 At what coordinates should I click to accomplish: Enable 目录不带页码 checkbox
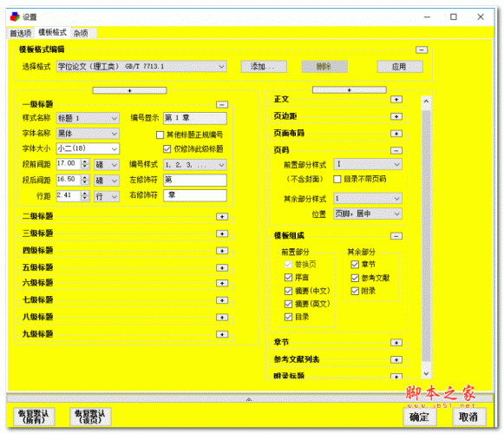point(337,179)
